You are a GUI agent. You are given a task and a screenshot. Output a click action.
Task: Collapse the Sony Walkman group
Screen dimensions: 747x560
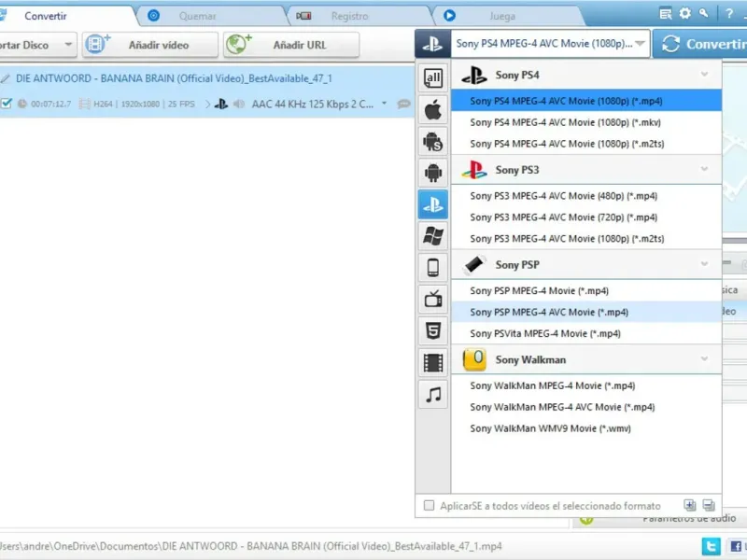pyautogui.click(x=704, y=358)
